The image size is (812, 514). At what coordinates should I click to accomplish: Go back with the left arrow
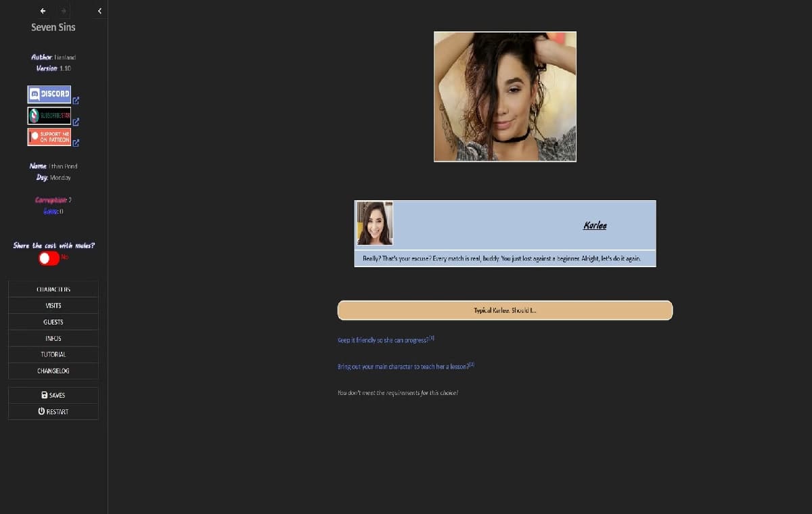click(43, 11)
